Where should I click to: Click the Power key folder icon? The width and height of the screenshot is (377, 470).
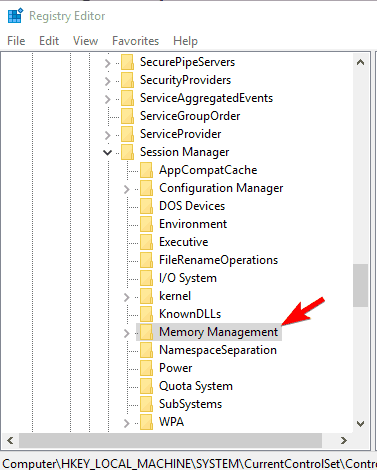point(146,368)
